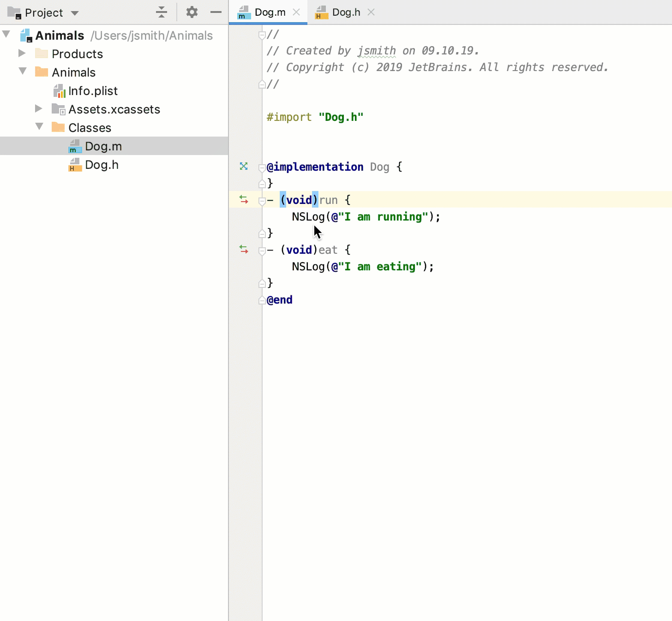Hide the Project tool window

pyautogui.click(x=216, y=12)
